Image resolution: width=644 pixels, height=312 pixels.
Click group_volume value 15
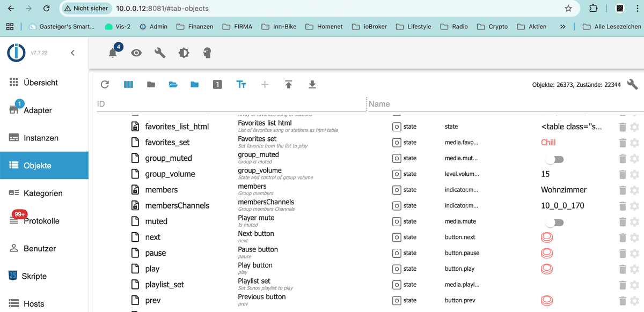tap(545, 174)
